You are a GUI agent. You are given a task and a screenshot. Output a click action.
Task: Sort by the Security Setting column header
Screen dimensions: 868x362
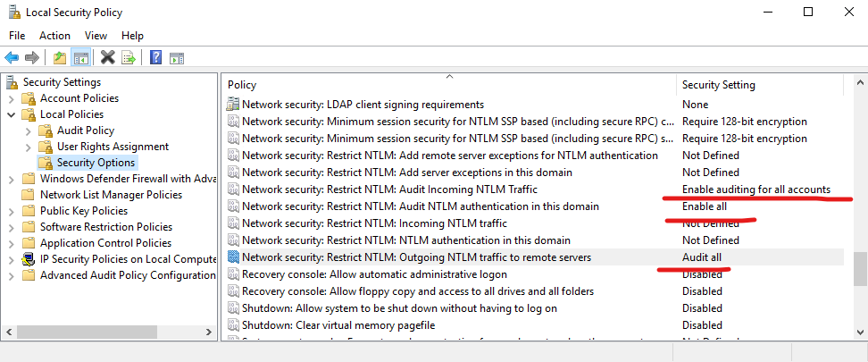click(759, 85)
